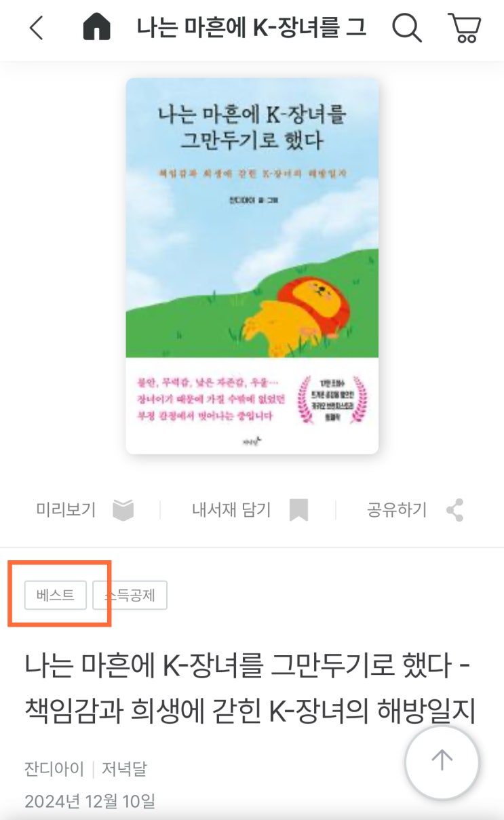Tap the publication date 2024년 12월 10일
The image size is (504, 820).
[x=90, y=801]
